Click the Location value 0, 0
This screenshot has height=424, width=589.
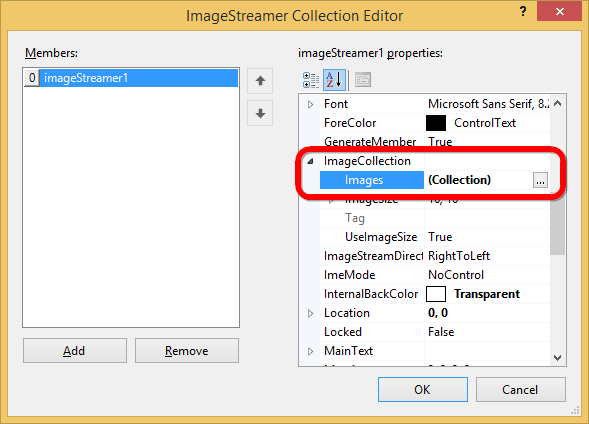pos(438,313)
